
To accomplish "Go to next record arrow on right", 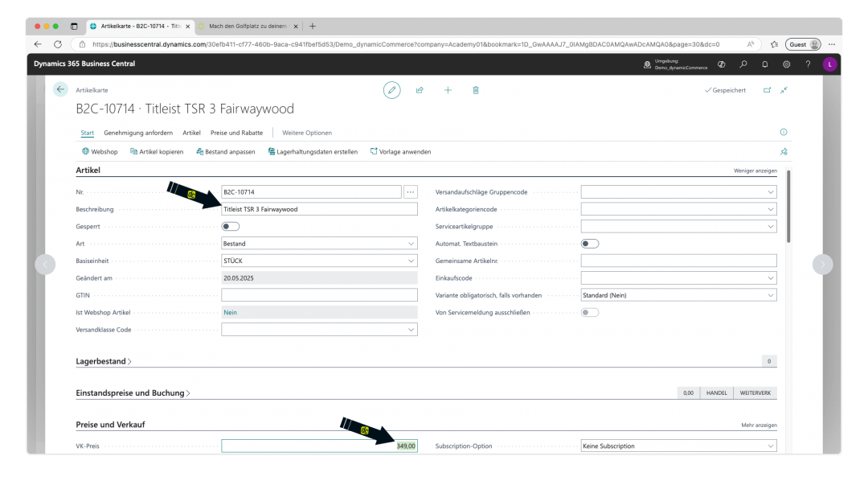I will click(x=823, y=264).
